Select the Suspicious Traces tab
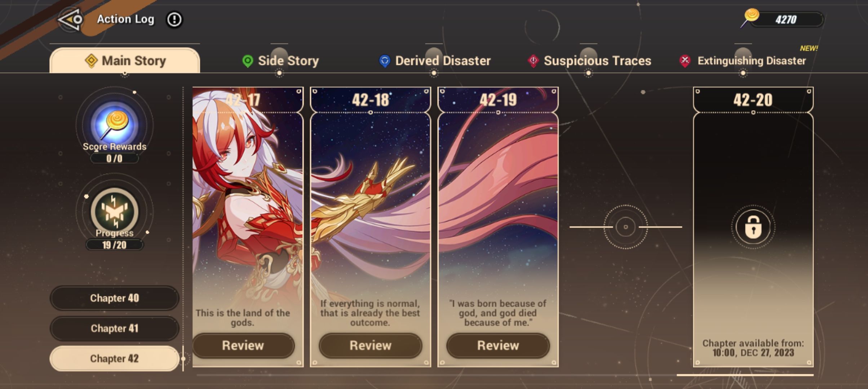The height and width of the screenshot is (389, 868). click(x=589, y=61)
